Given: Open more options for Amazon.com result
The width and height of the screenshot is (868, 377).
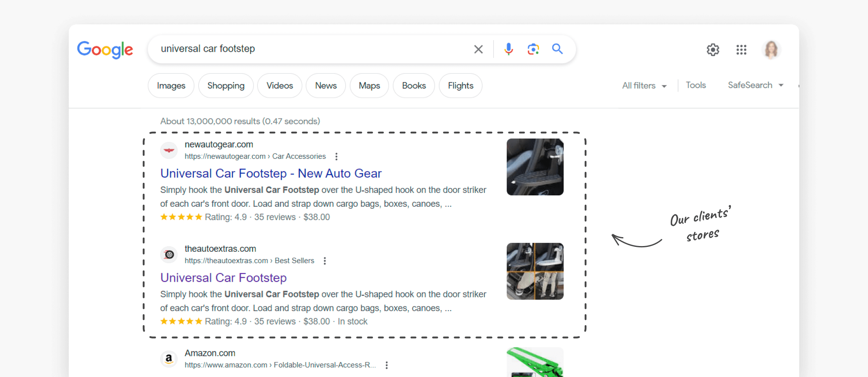Looking at the screenshot, I should coord(387,365).
